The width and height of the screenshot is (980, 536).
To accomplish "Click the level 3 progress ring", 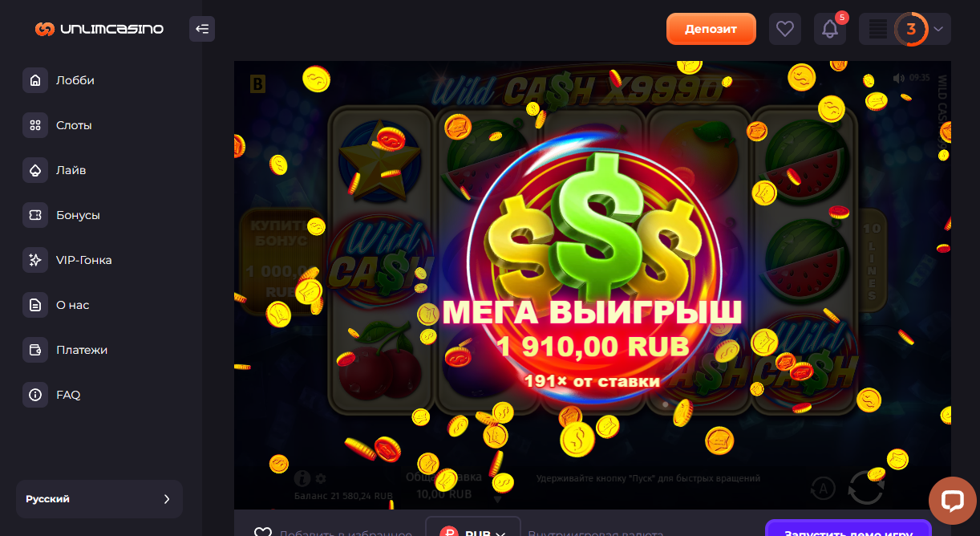I will (911, 29).
